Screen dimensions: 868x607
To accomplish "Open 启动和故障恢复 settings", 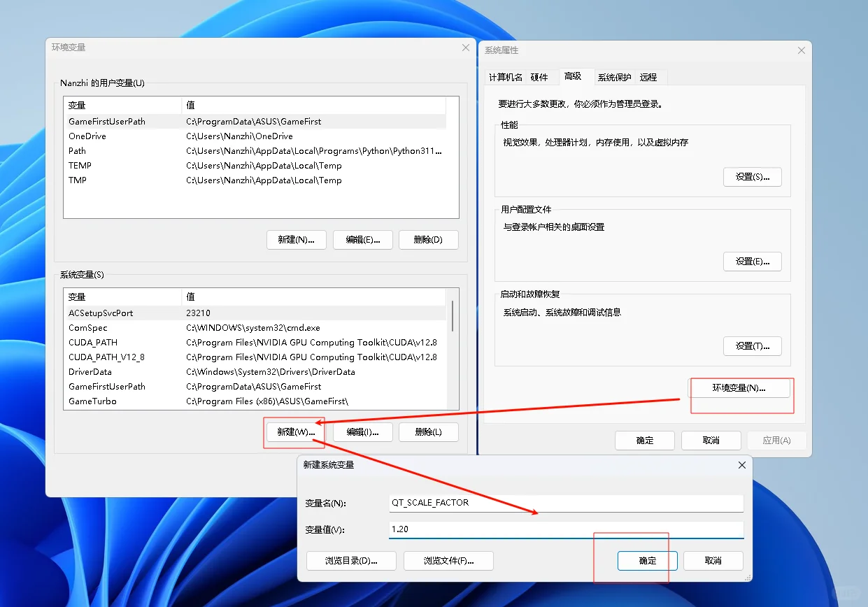I will coord(752,345).
